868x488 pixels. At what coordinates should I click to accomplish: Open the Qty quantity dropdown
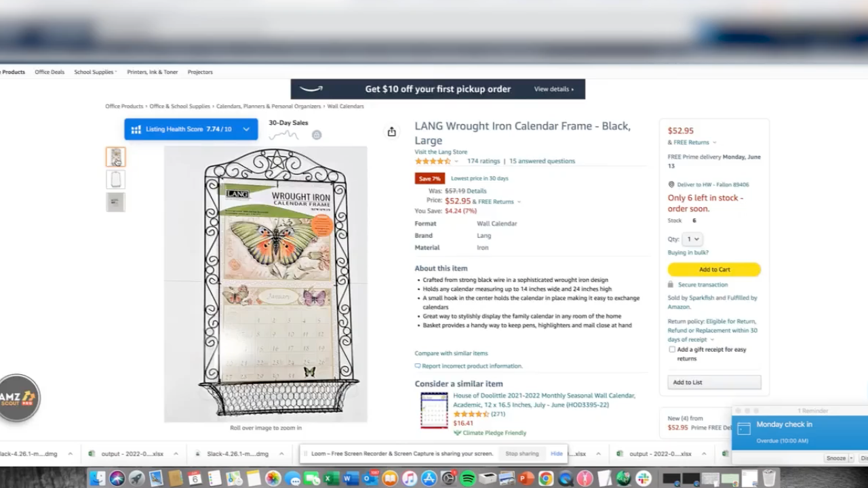pyautogui.click(x=693, y=239)
